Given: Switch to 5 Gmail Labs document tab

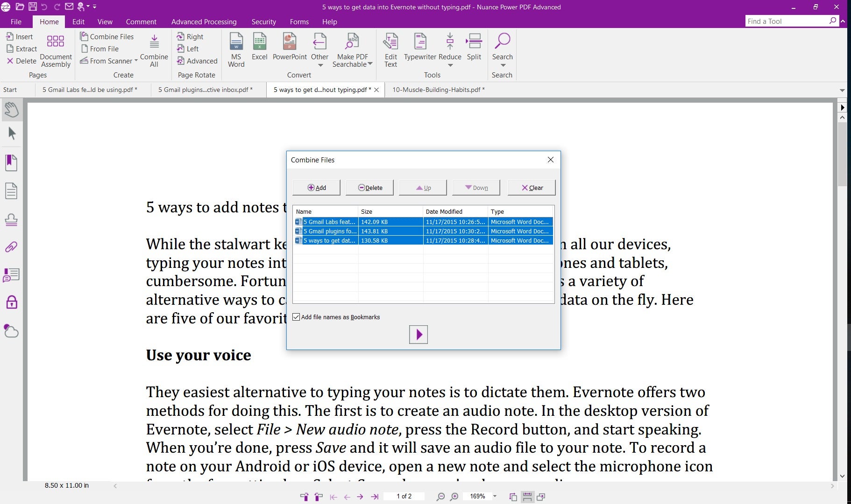Looking at the screenshot, I should (x=90, y=90).
